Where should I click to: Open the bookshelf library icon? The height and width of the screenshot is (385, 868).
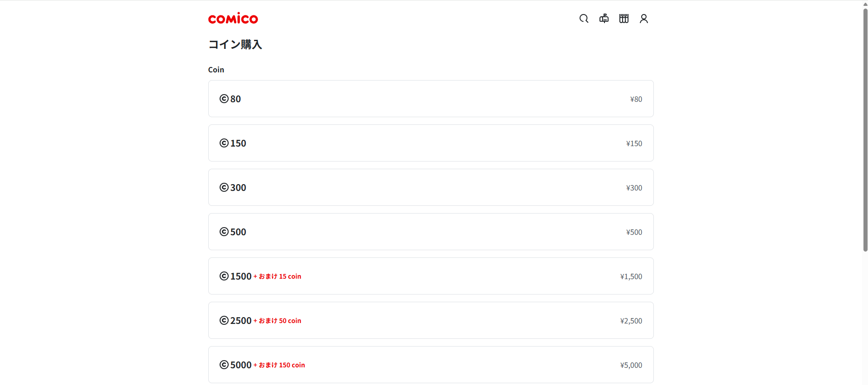tap(624, 19)
